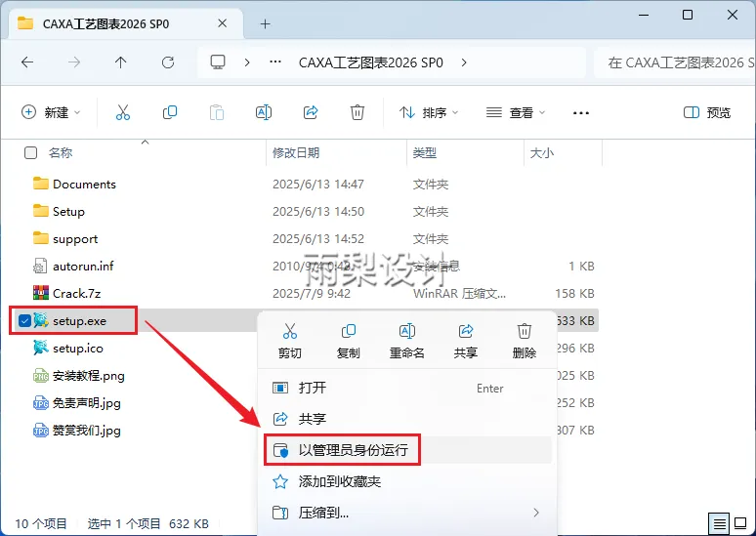The image size is (756, 536).
Task: Click 2025/6/13 14:47 date cell
Action: [x=318, y=184]
